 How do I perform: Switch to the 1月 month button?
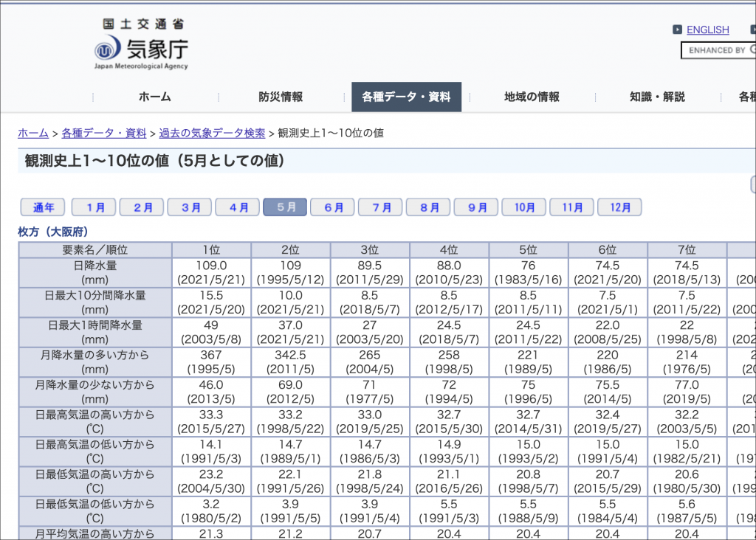click(94, 207)
